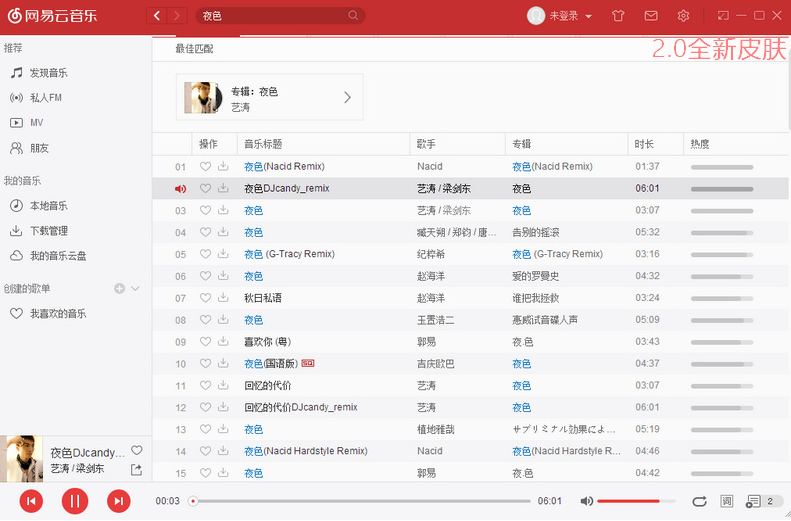Pause the currently playing song
Image resolution: width=791 pixels, height=521 pixels.
click(x=75, y=501)
